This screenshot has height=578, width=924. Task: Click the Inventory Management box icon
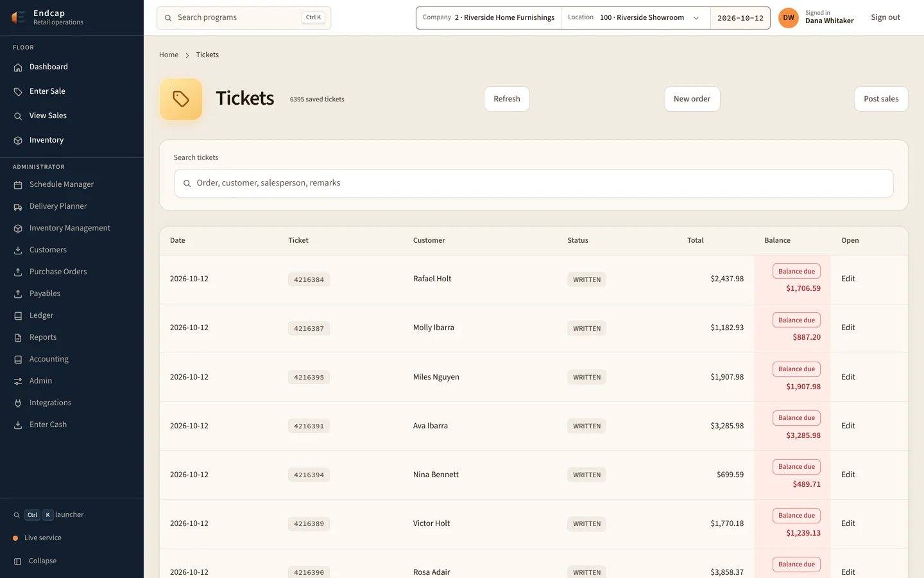[x=18, y=229]
